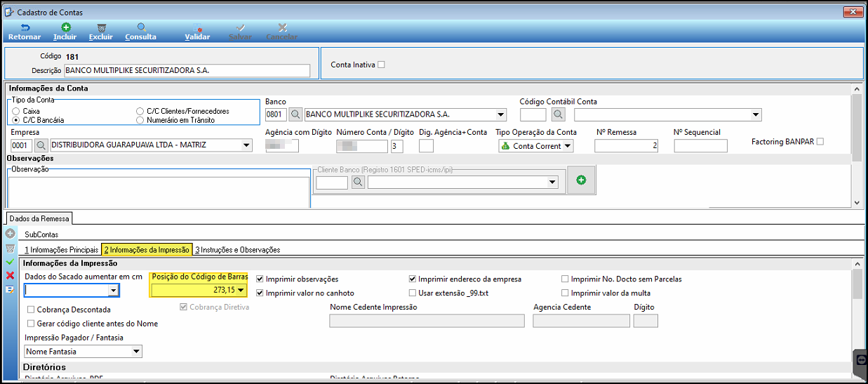Click the round dark icon at bottom-right edge

(862, 359)
